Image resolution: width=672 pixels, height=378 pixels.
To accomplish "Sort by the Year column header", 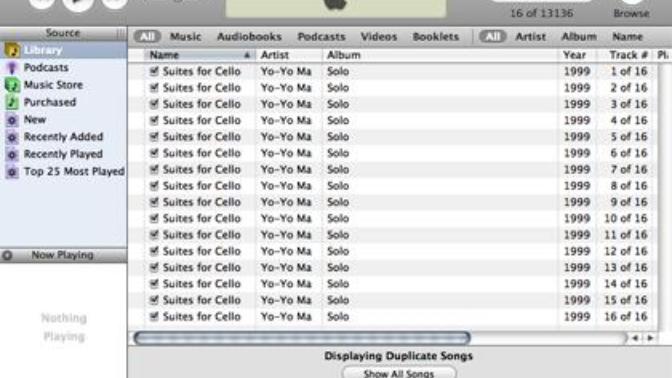I will pos(574,55).
